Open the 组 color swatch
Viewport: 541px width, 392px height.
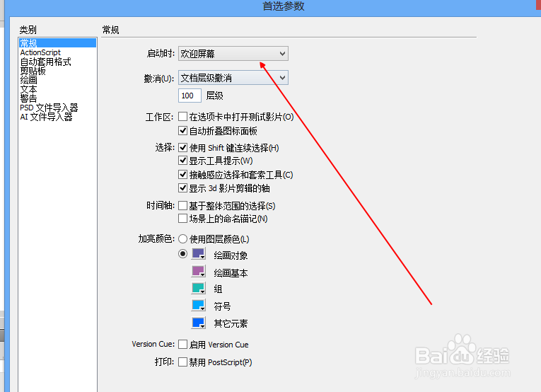(199, 288)
